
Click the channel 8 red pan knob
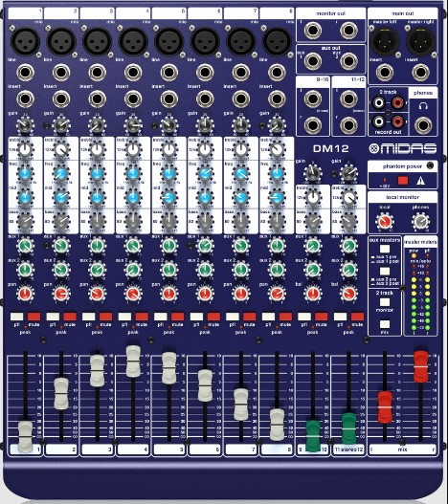tap(277, 293)
